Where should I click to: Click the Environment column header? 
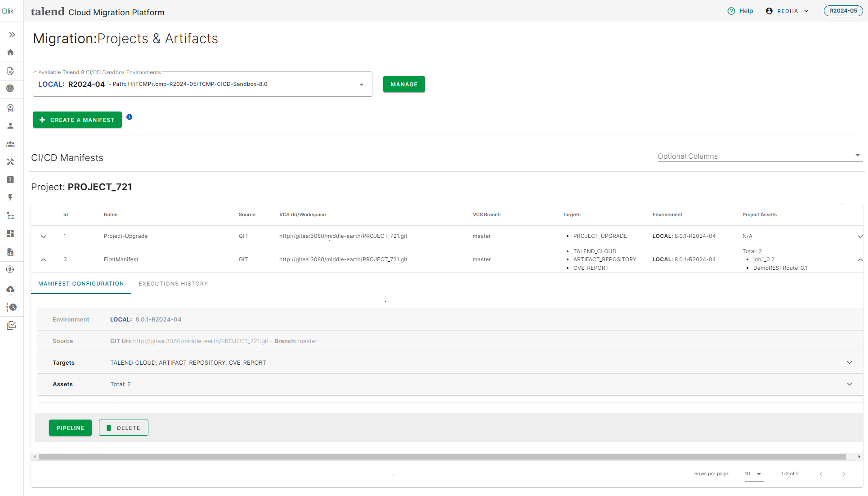click(667, 214)
